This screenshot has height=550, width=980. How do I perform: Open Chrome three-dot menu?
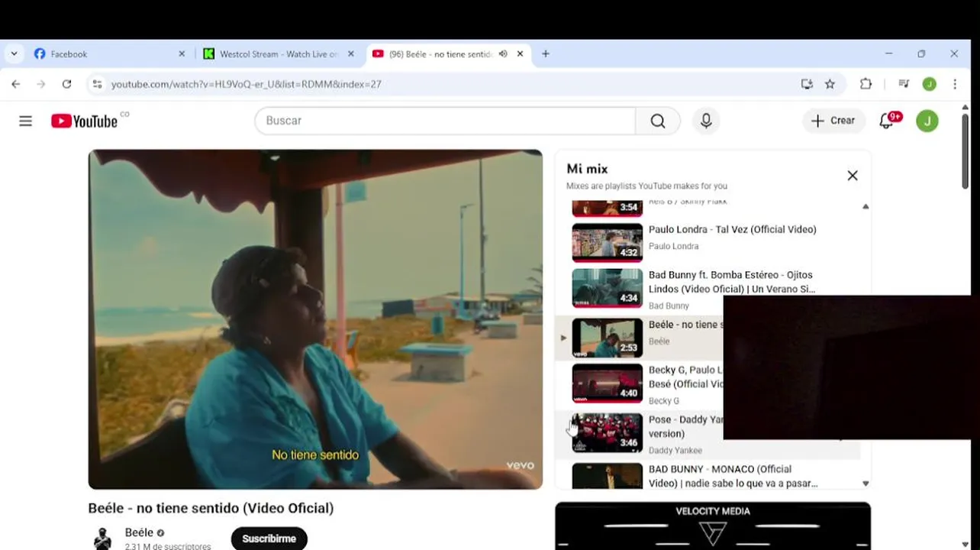[x=955, y=84]
